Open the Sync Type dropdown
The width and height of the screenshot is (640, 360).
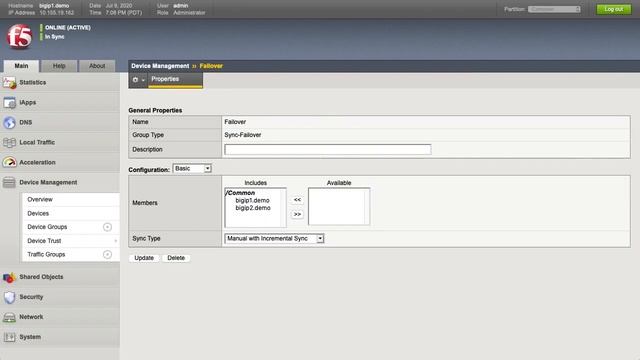click(x=274, y=238)
